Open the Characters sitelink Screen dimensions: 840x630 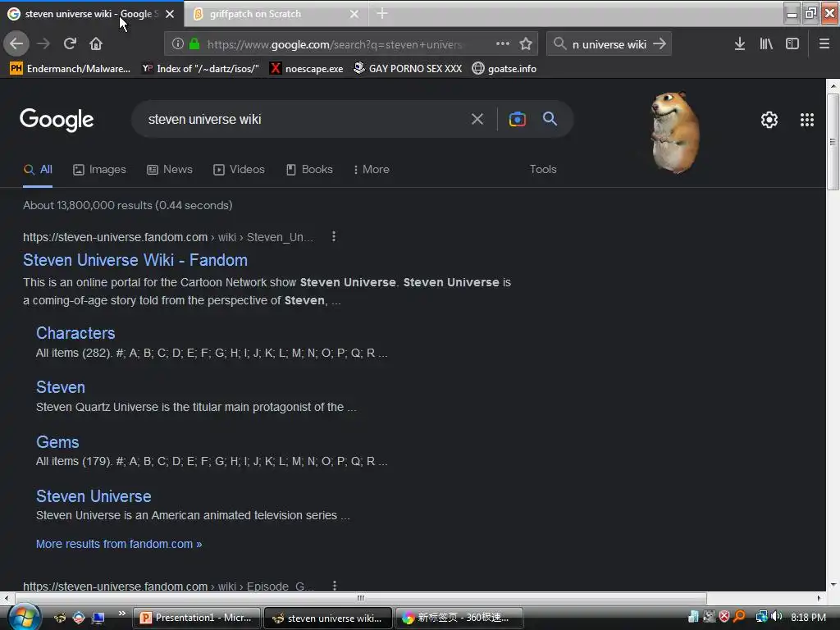pos(75,333)
